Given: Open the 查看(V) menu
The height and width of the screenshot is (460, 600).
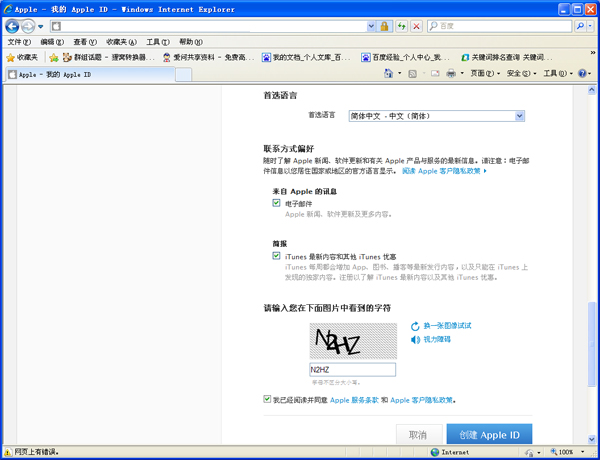Looking at the screenshot, I should (85, 42).
